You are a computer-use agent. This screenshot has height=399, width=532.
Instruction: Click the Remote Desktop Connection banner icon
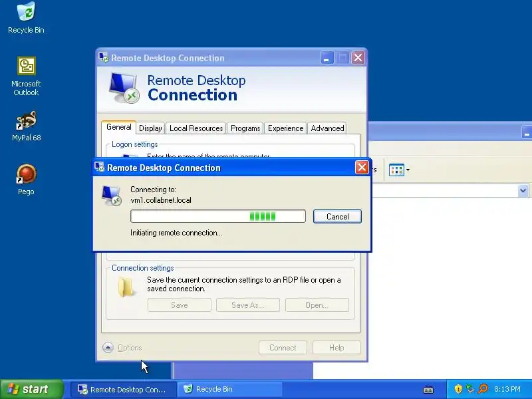coord(124,88)
